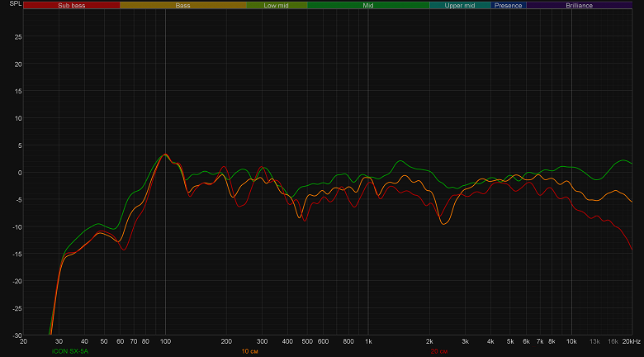Click the -30 dB axis value

17,336
